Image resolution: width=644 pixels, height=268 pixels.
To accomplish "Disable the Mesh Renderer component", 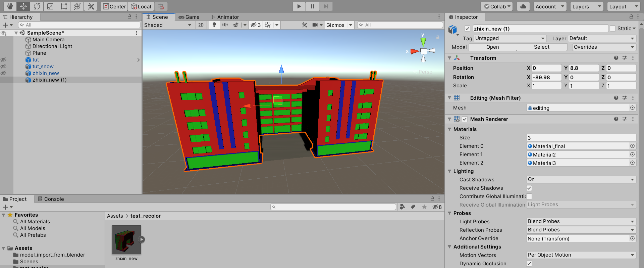I will pos(465,119).
